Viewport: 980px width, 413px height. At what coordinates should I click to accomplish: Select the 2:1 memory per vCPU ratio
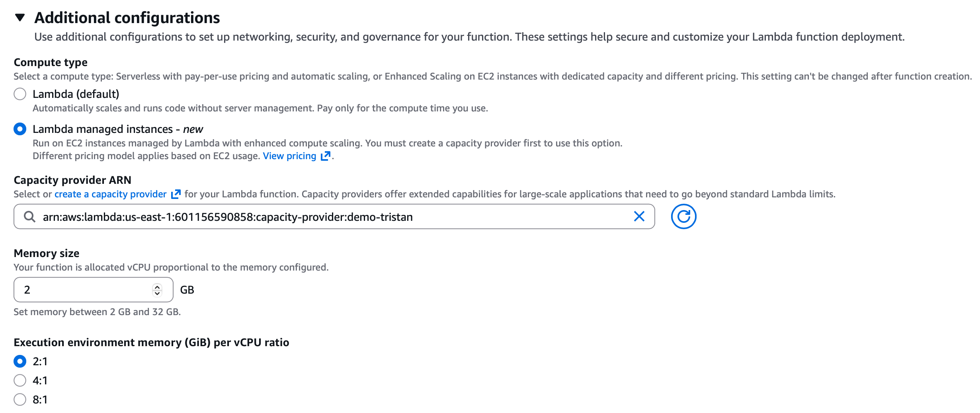20,361
